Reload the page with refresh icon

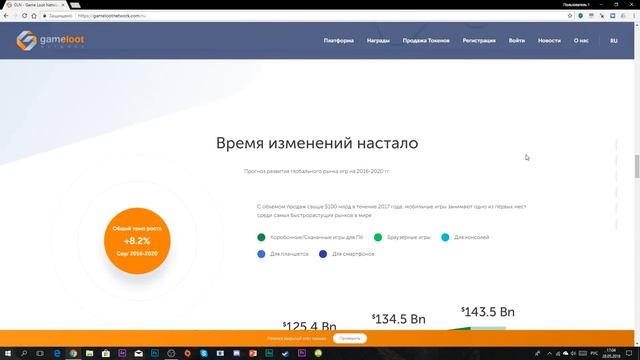tap(24, 16)
